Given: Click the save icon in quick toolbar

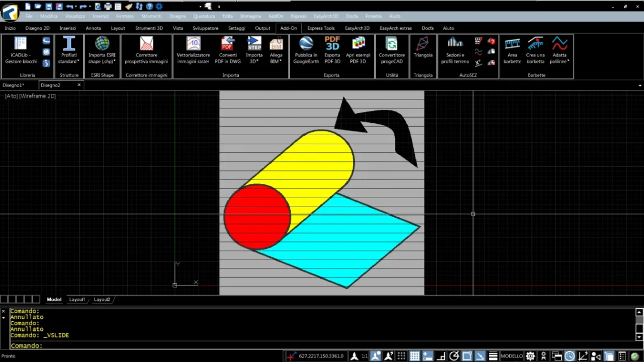Looking at the screenshot, I should 49,7.
